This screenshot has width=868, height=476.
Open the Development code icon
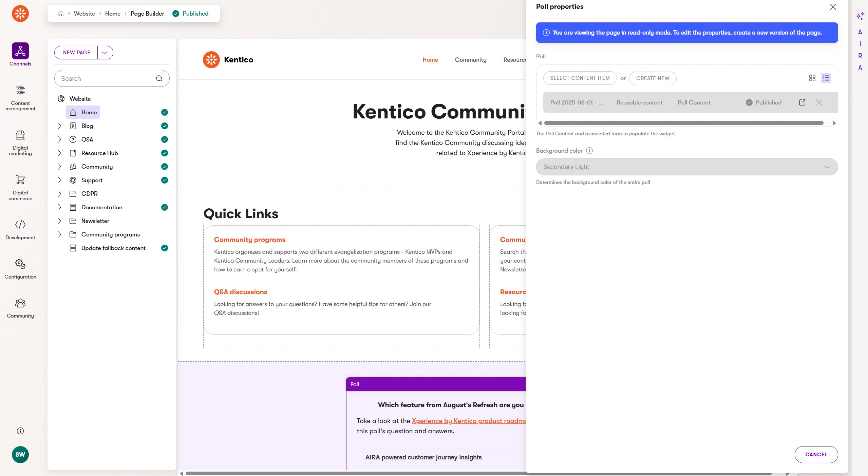pos(20,225)
